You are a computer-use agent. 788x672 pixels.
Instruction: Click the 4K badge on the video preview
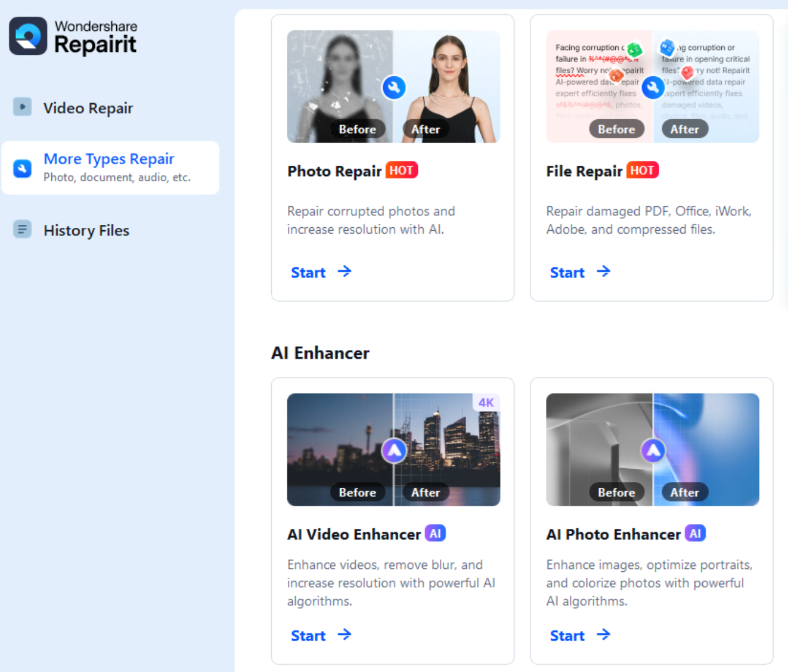pyautogui.click(x=486, y=402)
